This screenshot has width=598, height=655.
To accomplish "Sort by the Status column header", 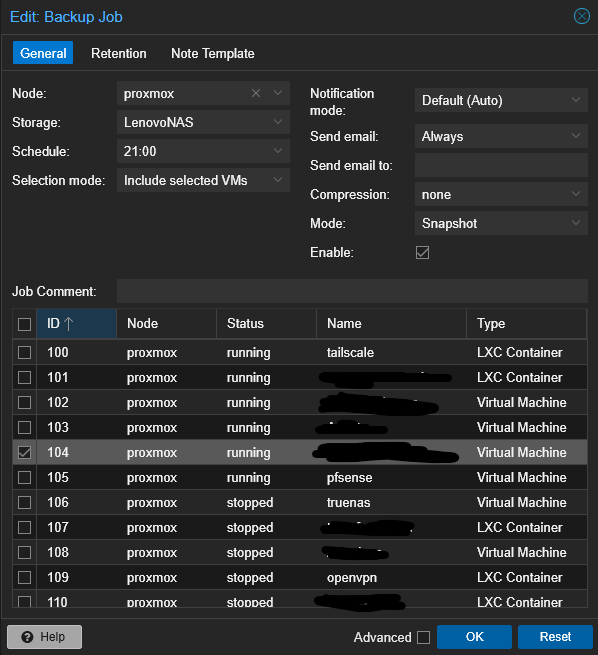I will [x=266, y=323].
